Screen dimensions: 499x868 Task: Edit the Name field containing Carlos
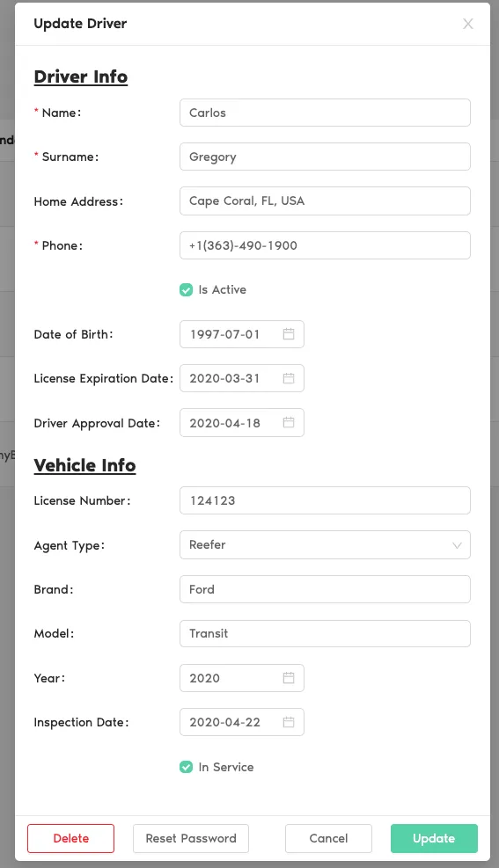(x=325, y=113)
